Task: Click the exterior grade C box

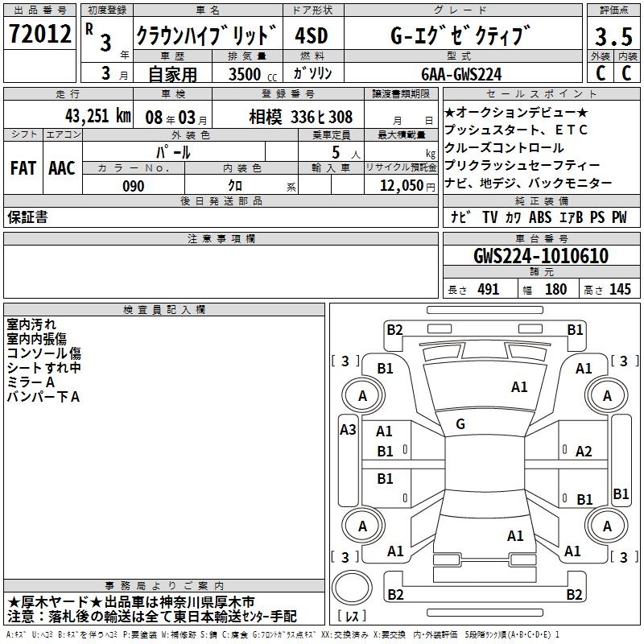Action: tap(601, 73)
